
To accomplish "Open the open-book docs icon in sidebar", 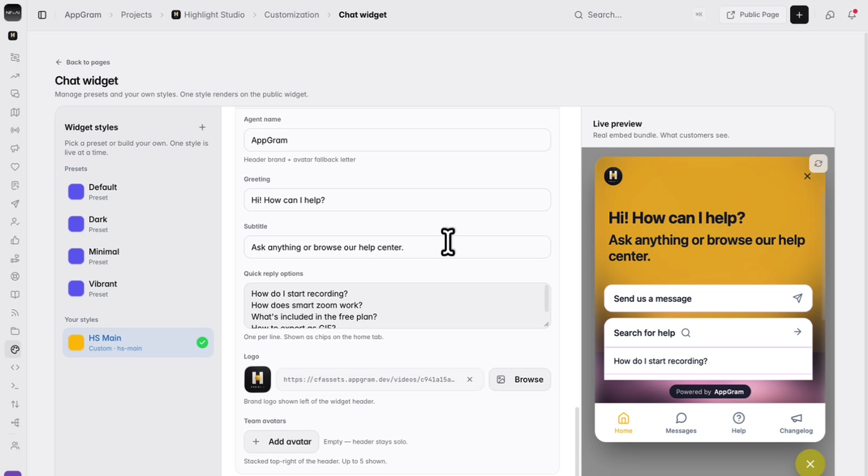I will [x=15, y=295].
